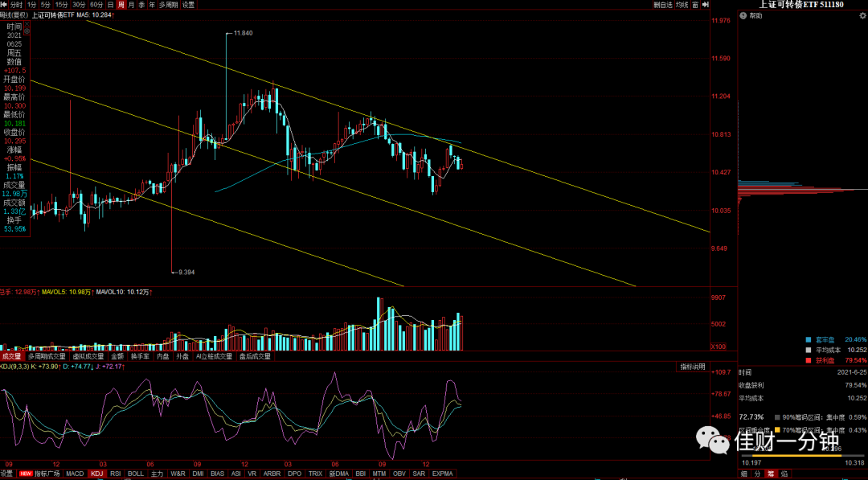This screenshot has height=480, width=868.
Task: Select the 筹 chip distribution tab
Action: pyautogui.click(x=771, y=474)
